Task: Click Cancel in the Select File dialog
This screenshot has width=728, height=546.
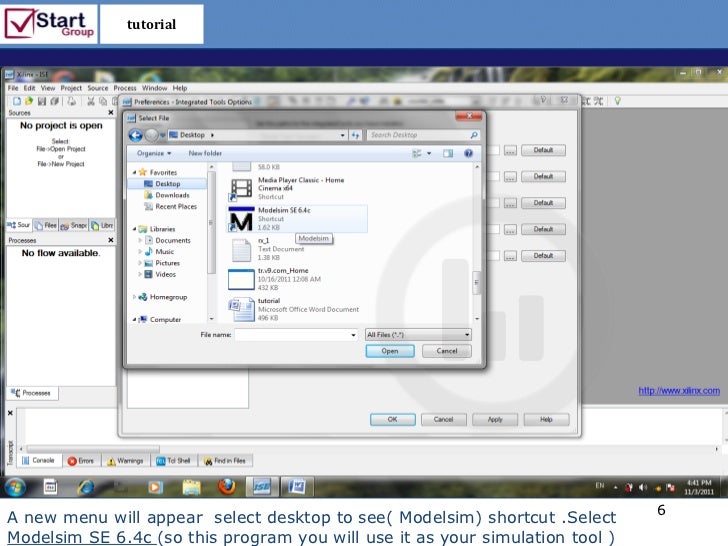Action: click(x=447, y=351)
